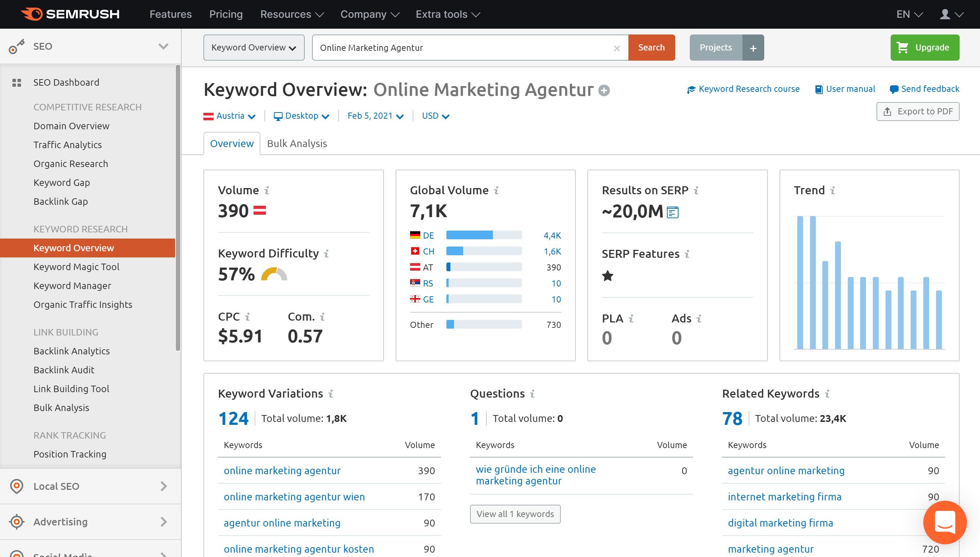Click the Results on SERP info icon
The width and height of the screenshot is (980, 557).
tap(696, 190)
